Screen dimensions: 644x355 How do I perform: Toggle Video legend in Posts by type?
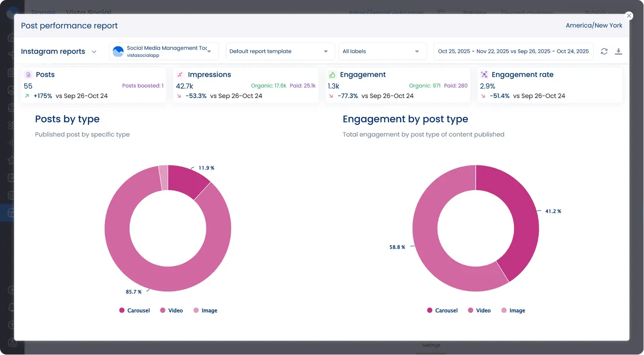pos(171,311)
